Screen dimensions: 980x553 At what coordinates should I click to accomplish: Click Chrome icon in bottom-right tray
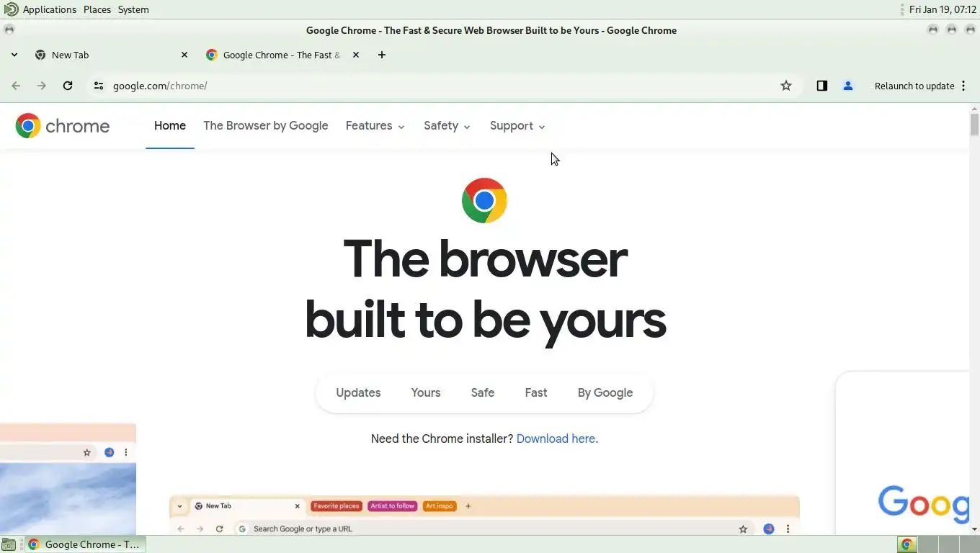[x=907, y=544]
